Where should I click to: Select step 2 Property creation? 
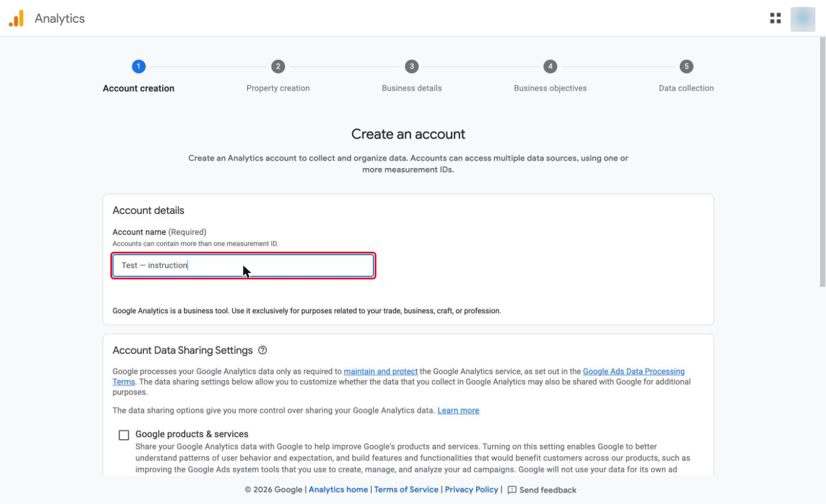click(278, 67)
